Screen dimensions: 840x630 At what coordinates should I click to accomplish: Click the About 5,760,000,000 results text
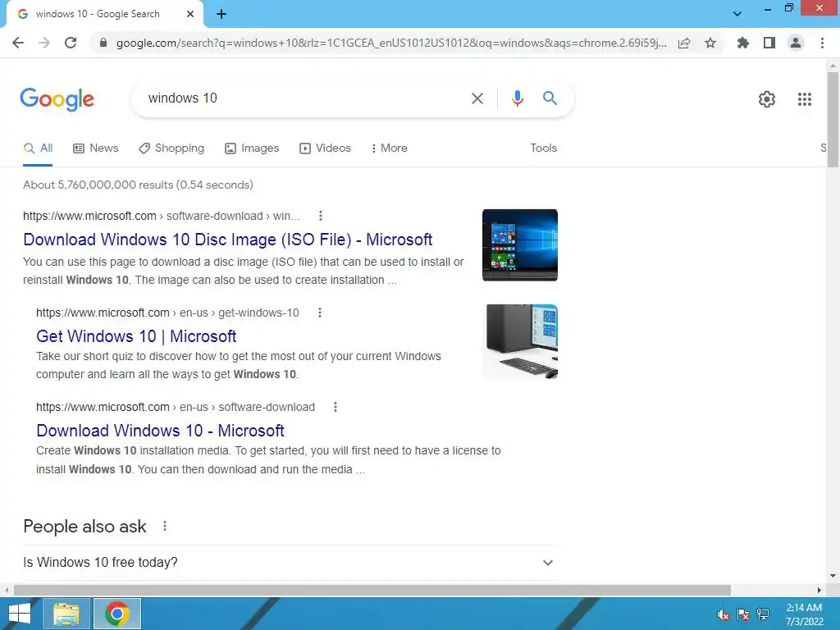click(x=138, y=185)
